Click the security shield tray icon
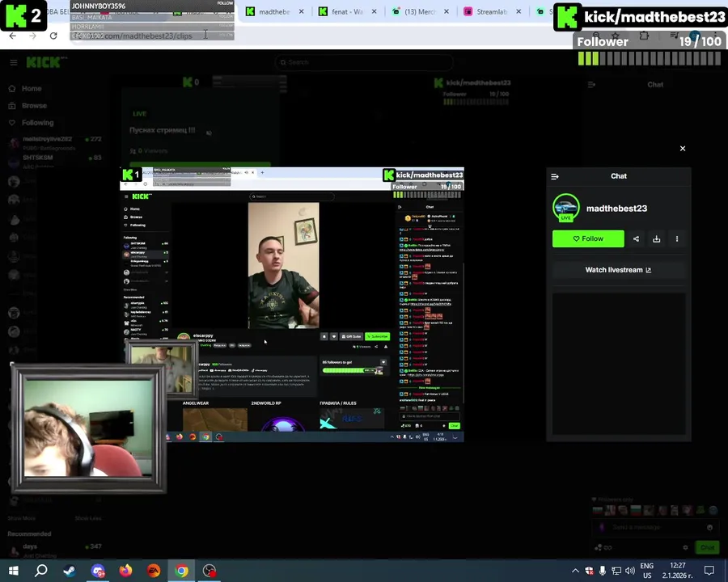 point(589,571)
